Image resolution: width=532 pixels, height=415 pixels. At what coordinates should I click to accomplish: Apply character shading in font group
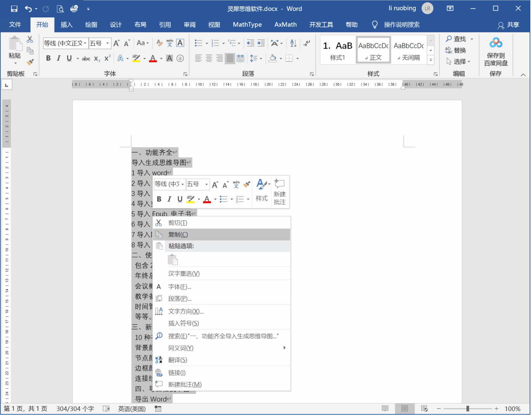[170, 58]
